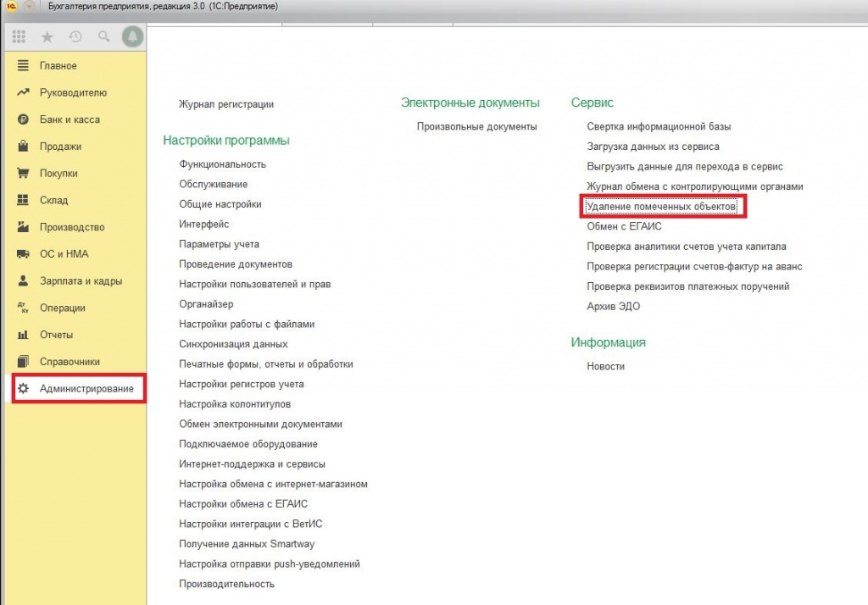Open Произвольные документы
This screenshot has width=868, height=605.
click(x=476, y=127)
